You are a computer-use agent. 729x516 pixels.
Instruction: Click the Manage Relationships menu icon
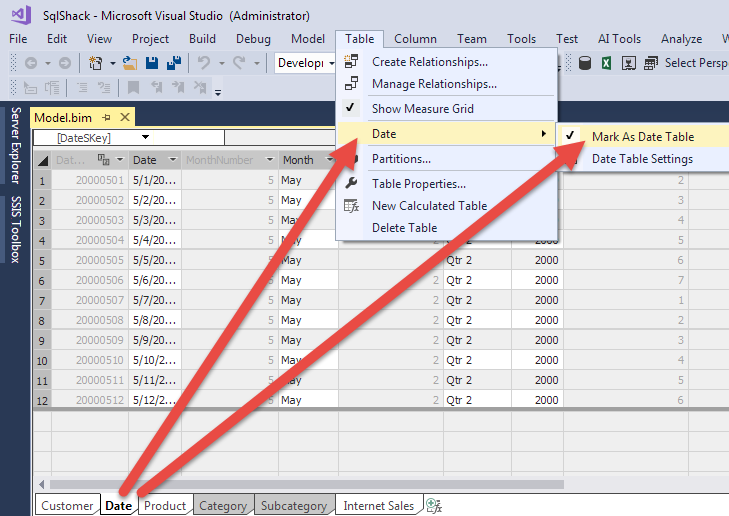point(351,83)
